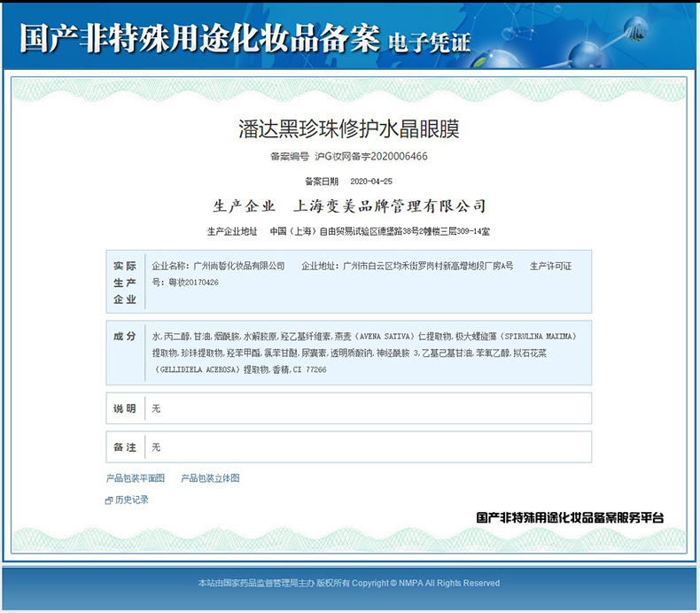Click the 生产许可证 label text

(x=550, y=266)
